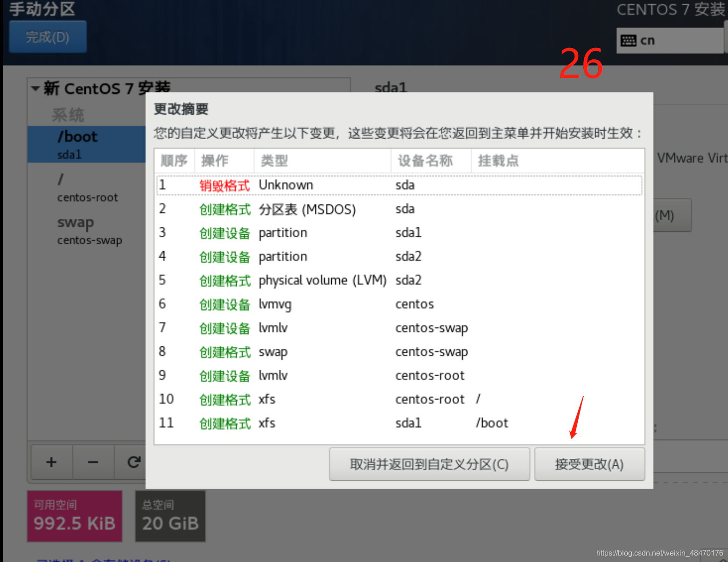The image size is (728, 562).
Task: Select row 8 swap format centos-swap
Action: [x=399, y=352]
